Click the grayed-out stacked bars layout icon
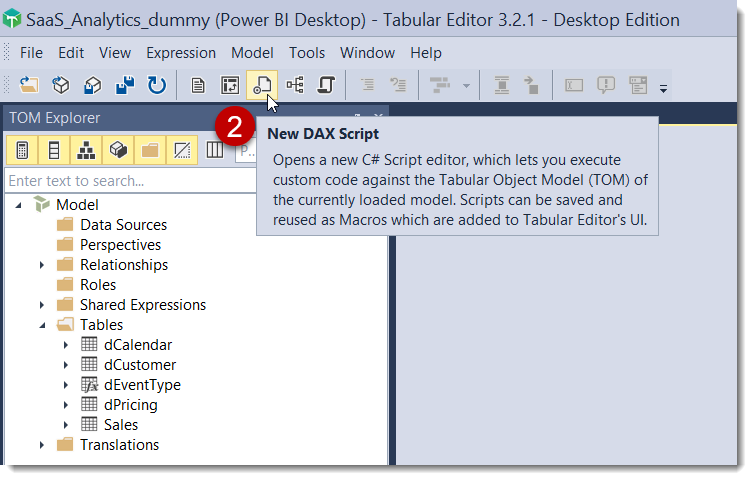This screenshot has width=752, height=480. coord(440,85)
